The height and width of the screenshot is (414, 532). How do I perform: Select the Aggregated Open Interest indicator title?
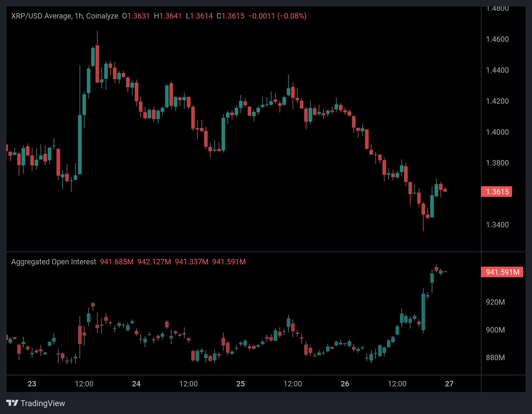[x=54, y=262]
